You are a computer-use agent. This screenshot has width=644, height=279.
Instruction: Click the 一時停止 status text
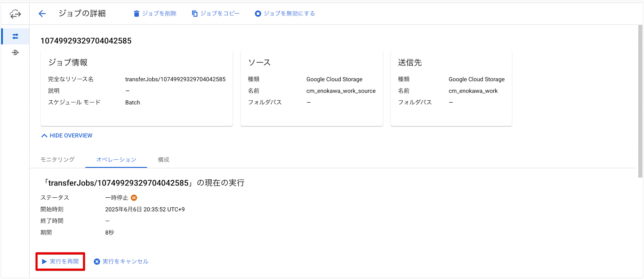(x=117, y=198)
